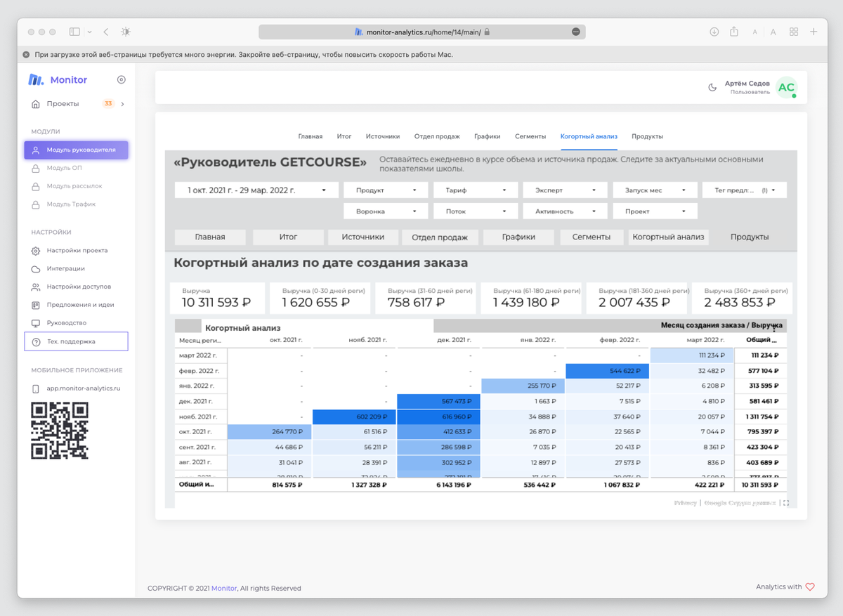Click the Месяц реги column header
The image size is (843, 616).
click(200, 340)
